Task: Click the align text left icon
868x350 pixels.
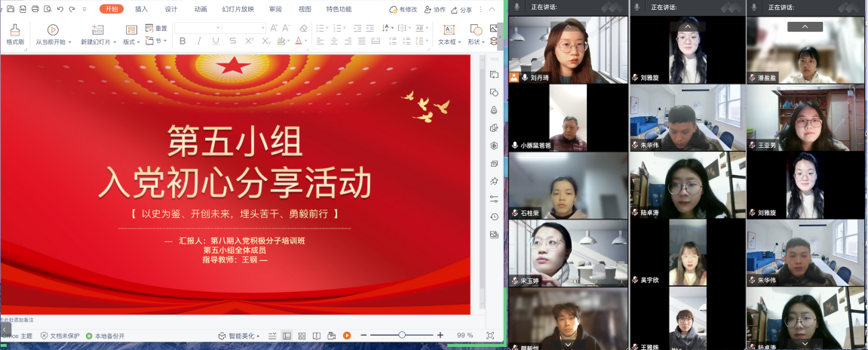Action: pos(321,41)
